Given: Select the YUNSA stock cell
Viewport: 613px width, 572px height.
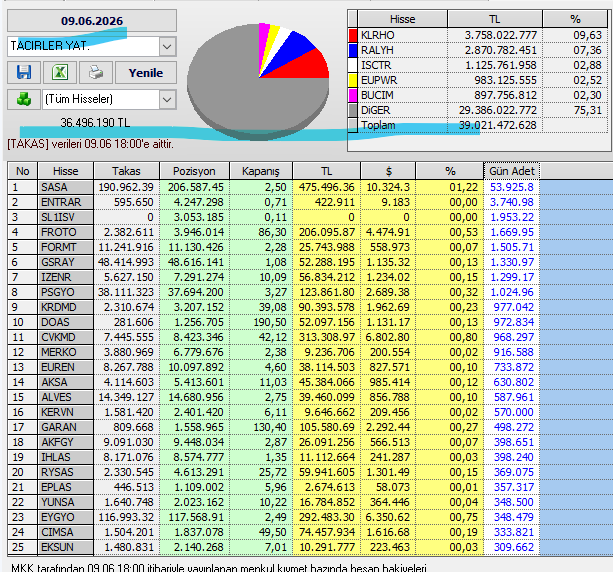Looking at the screenshot, I should [66, 502].
